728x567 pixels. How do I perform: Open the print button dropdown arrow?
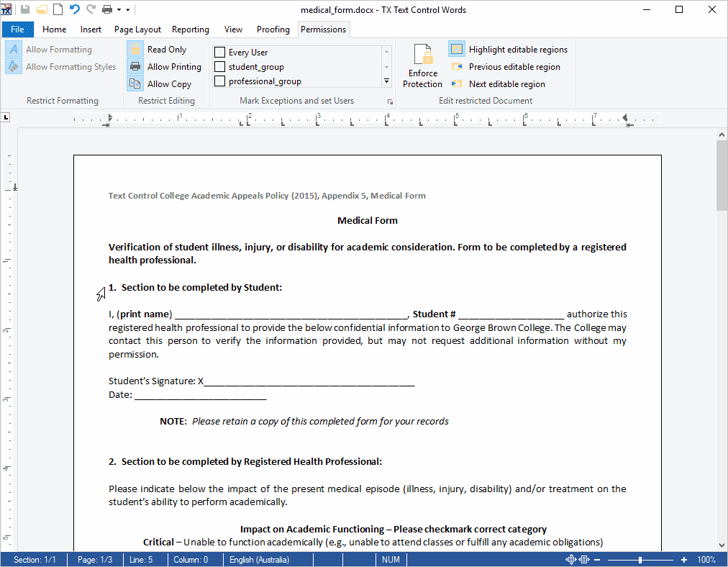point(117,9)
